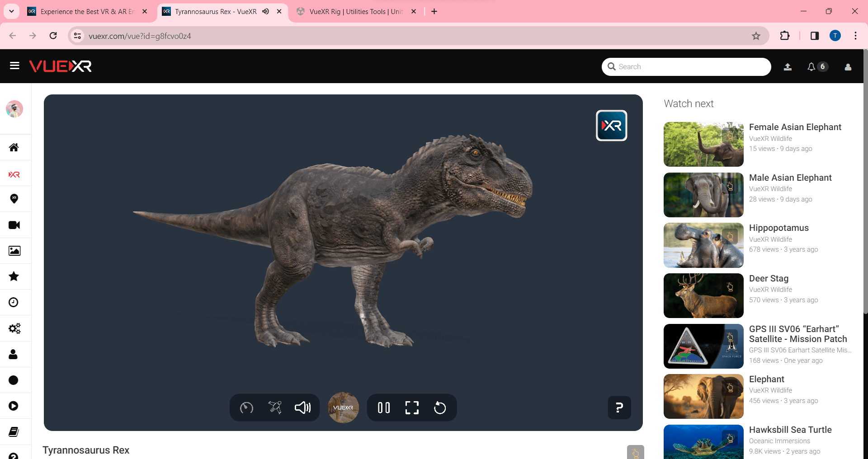Viewport: 868px width, 459px height.
Task: Bookmark this page with star icon
Action: pos(756,36)
